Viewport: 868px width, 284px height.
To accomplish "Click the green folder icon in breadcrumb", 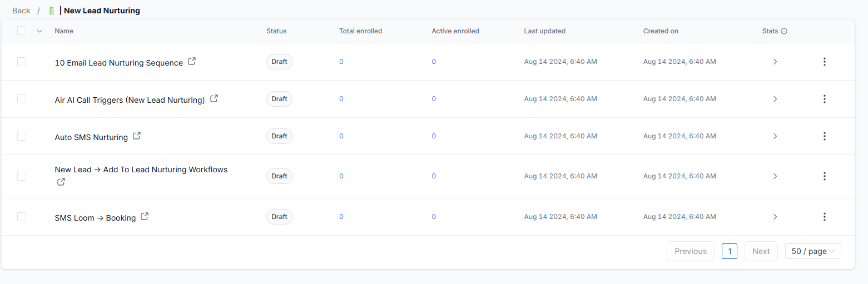I will coord(52,11).
